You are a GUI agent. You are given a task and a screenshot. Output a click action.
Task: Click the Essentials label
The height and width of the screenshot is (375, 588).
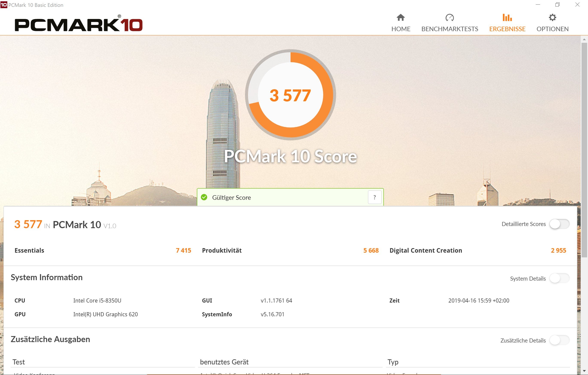click(x=29, y=251)
